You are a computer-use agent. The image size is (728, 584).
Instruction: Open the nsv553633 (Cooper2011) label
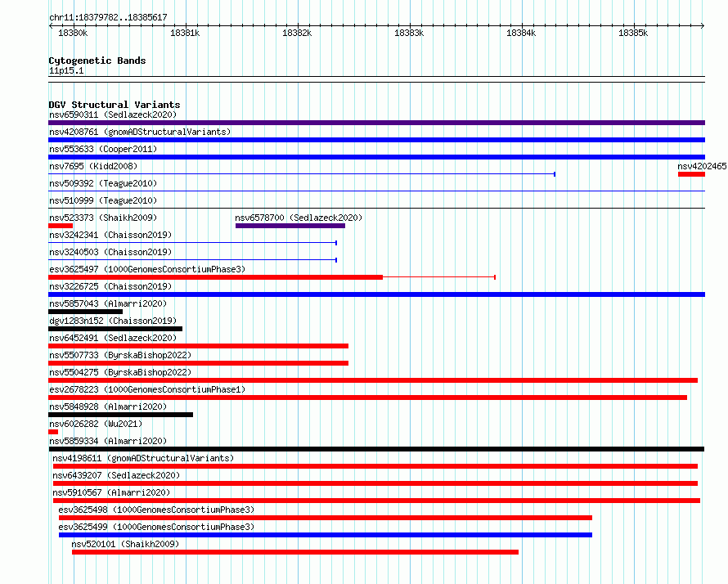103,149
